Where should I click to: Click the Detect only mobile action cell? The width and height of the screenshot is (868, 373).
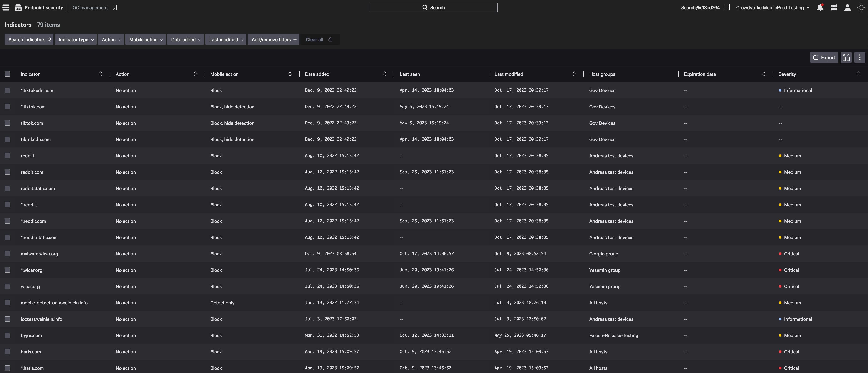click(222, 303)
